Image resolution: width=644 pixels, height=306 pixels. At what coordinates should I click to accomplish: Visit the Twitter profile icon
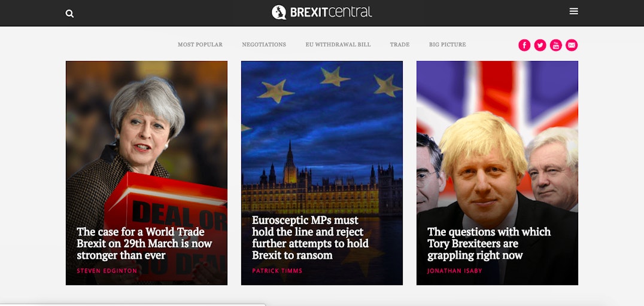pos(540,45)
